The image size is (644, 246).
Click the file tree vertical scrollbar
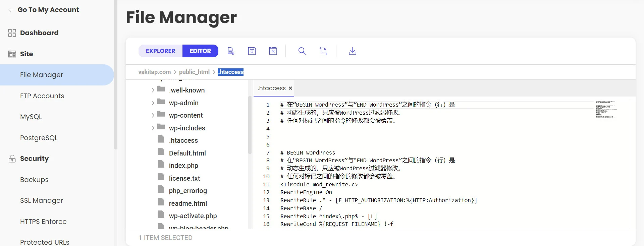(250, 125)
